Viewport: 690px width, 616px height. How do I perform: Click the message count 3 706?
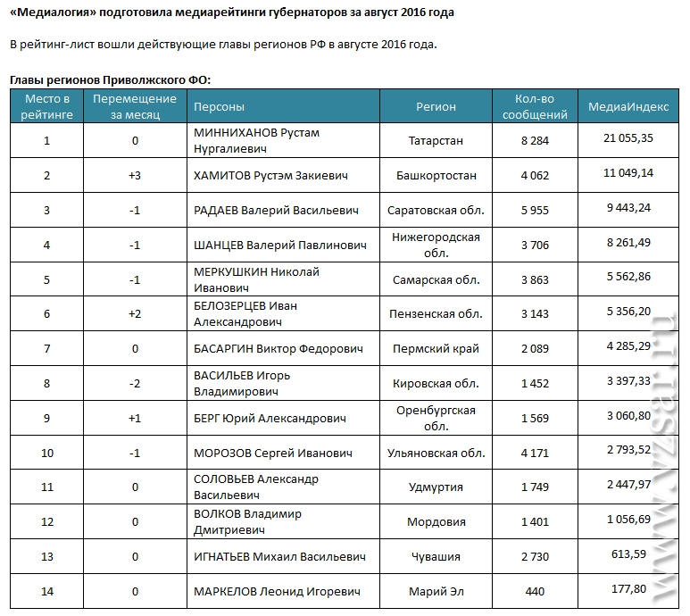(535, 246)
